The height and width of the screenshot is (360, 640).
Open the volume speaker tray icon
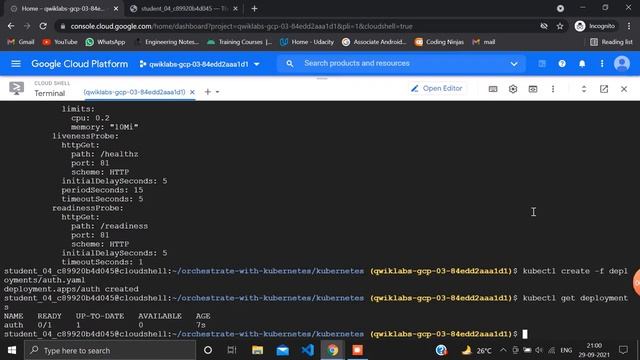[539, 350]
